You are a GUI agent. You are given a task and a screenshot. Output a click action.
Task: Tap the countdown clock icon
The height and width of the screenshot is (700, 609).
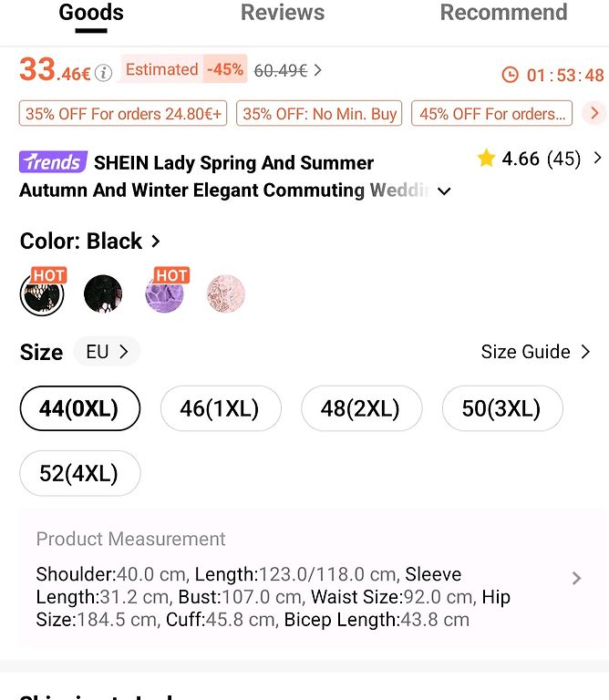510,75
